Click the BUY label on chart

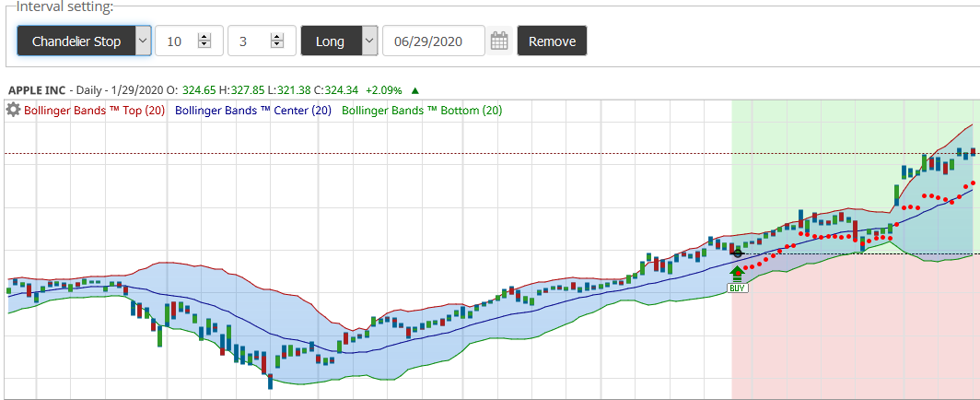(x=737, y=288)
